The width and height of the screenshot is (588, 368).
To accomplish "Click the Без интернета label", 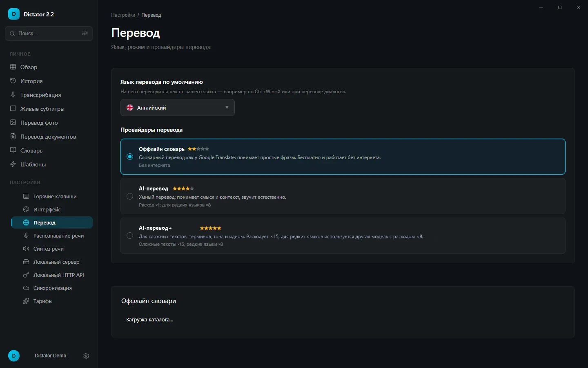I will 154,165.
